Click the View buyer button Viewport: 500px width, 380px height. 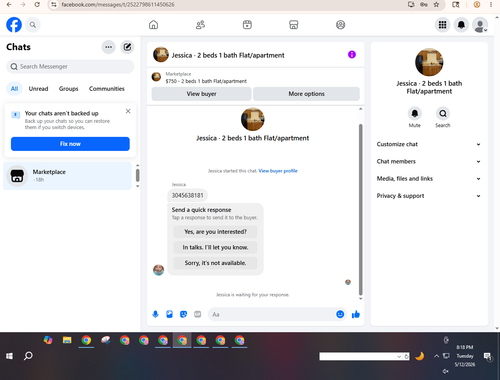point(201,94)
